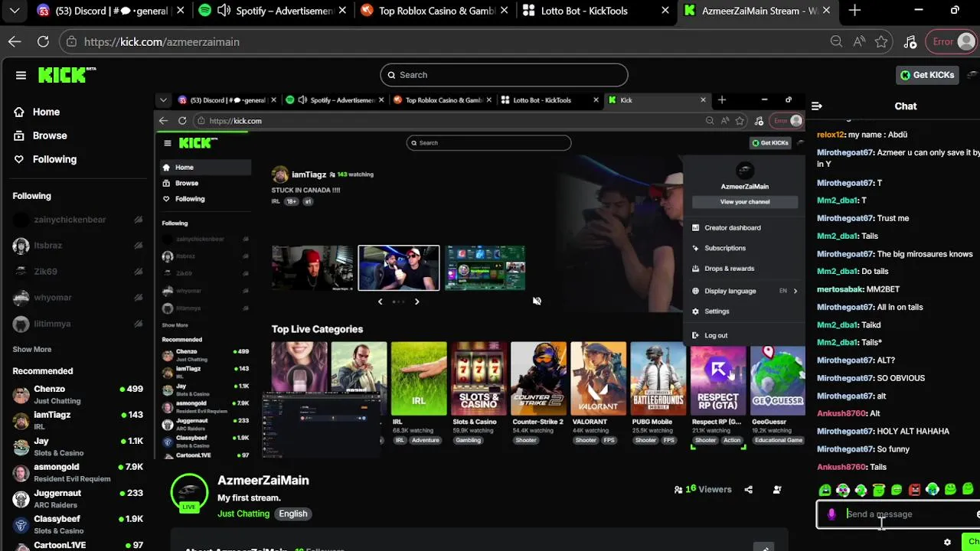Open the Just Chatting category link
Image resolution: width=980 pixels, height=551 pixels.
pos(243,514)
